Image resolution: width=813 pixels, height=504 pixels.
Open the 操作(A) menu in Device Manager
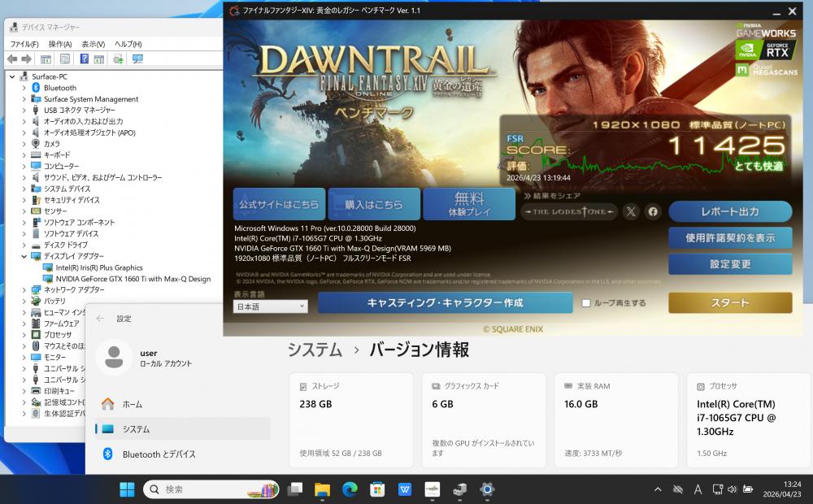(60, 44)
